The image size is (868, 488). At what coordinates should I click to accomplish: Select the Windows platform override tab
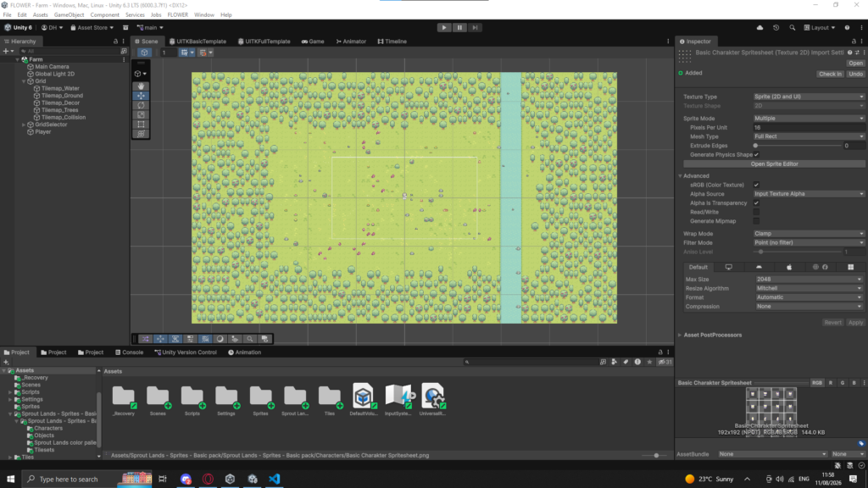click(851, 267)
